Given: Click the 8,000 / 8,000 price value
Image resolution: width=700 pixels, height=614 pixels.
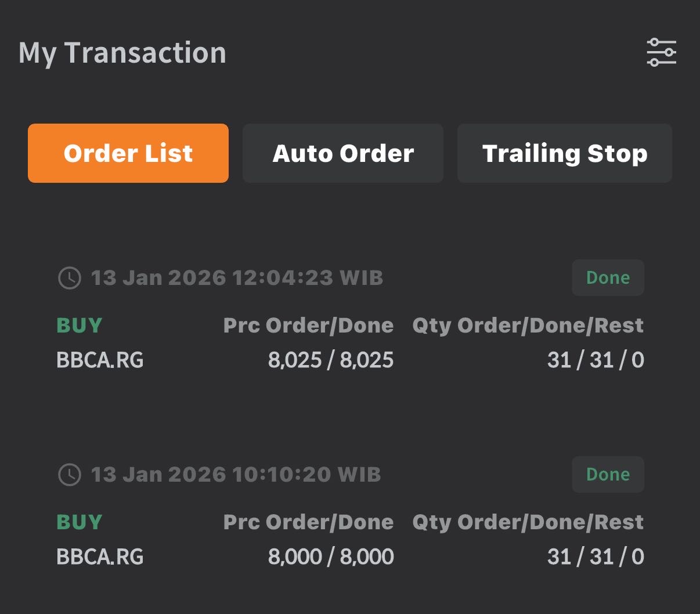Looking at the screenshot, I should [331, 557].
